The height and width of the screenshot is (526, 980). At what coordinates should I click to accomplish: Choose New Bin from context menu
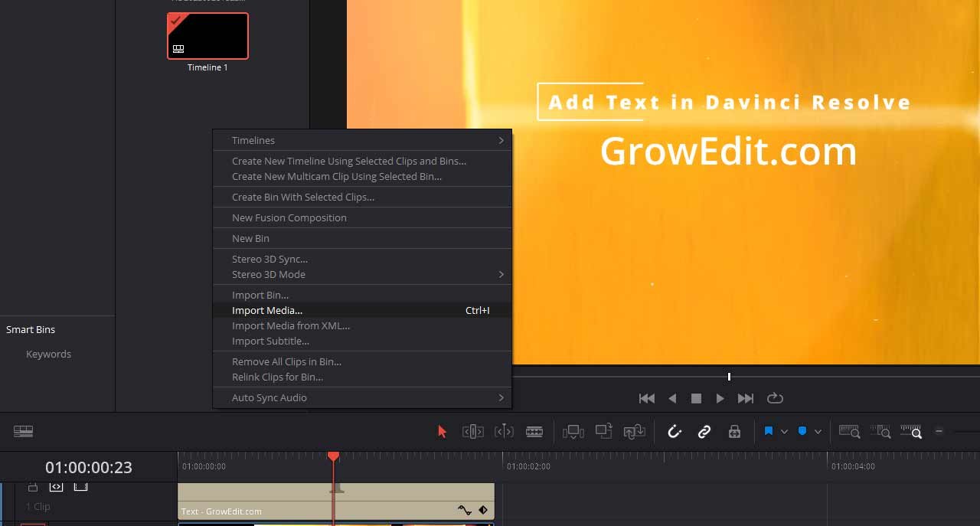click(x=362, y=238)
